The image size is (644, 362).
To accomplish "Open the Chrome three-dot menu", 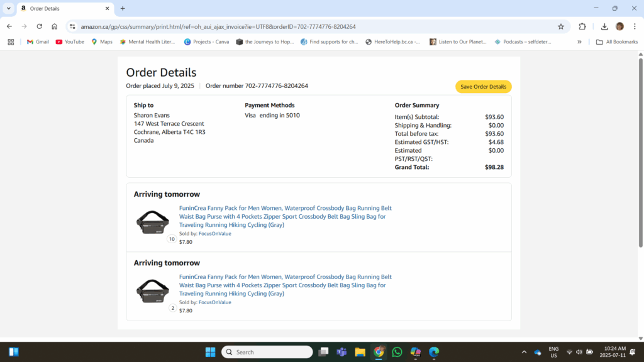I will point(635,26).
